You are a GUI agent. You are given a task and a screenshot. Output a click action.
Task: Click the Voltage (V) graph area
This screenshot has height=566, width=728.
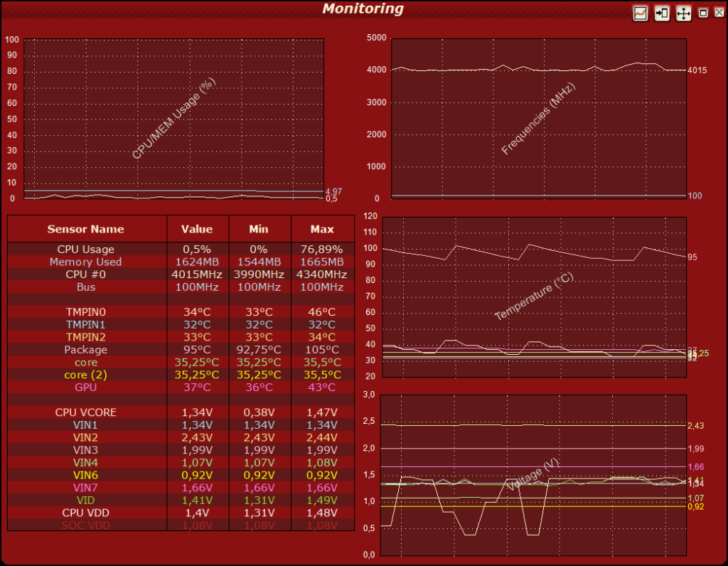[533, 476]
